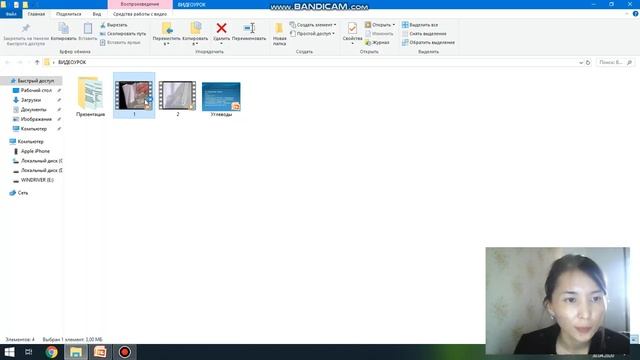The height and width of the screenshot is (360, 640).
Task: Choose Select none in ribbon
Action: (424, 33)
